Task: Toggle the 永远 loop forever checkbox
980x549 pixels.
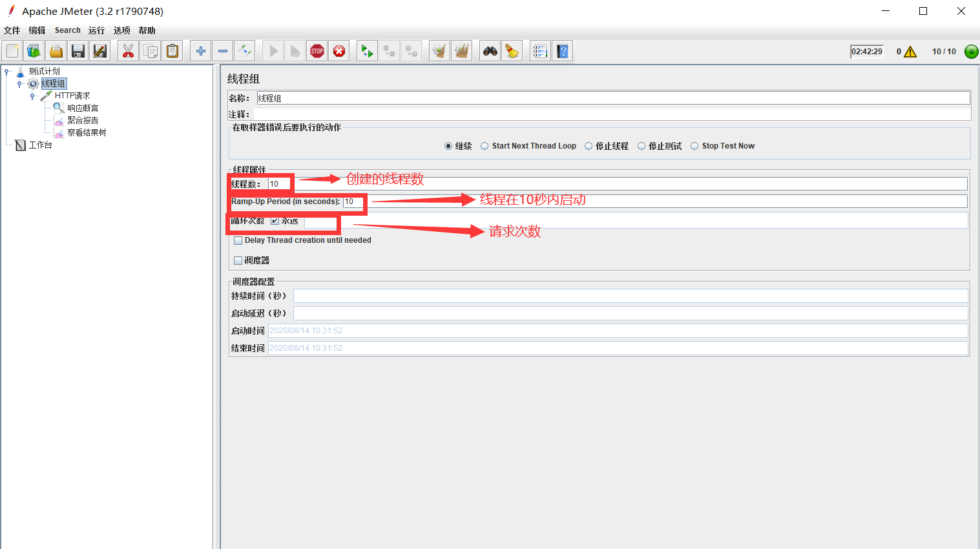Action: tap(275, 221)
